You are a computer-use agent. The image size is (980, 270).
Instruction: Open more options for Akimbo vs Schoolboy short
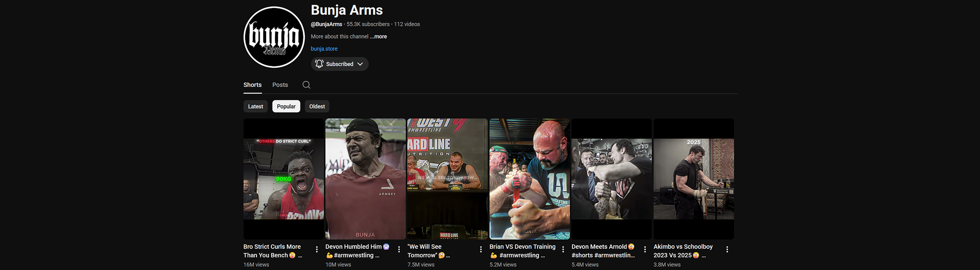(x=727, y=249)
